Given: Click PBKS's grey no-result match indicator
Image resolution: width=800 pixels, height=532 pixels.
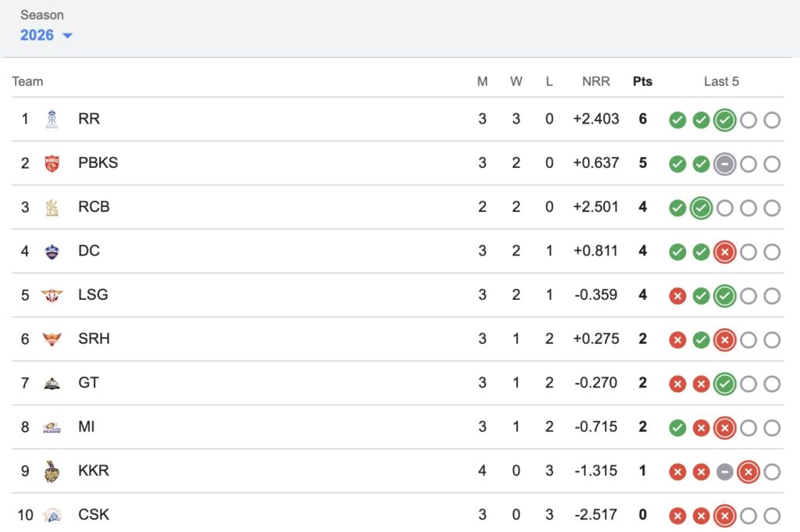Looking at the screenshot, I should pyautogui.click(x=725, y=164).
